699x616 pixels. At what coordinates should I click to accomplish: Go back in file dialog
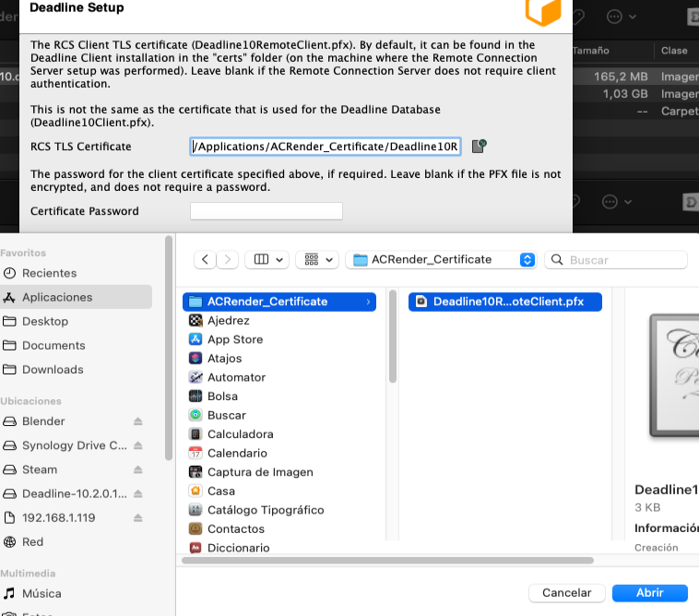tap(205, 259)
